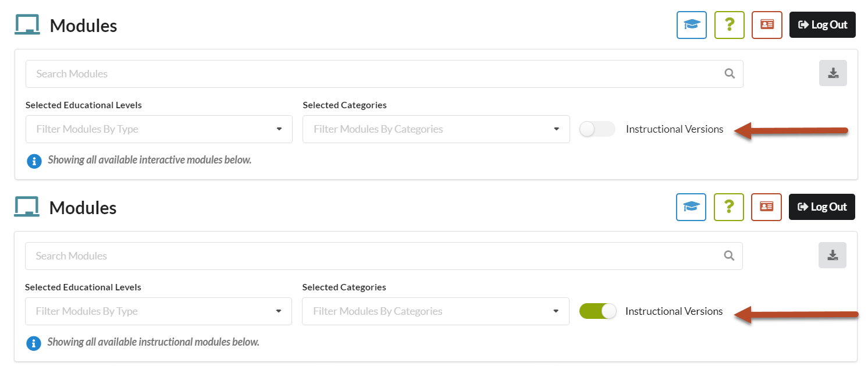Image resolution: width=868 pixels, height=366 pixels.
Task: Click the lower Log Out button
Action: point(822,207)
